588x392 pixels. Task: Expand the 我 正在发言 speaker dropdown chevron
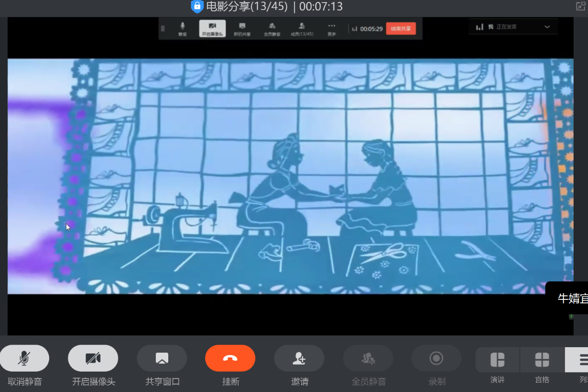(x=547, y=27)
